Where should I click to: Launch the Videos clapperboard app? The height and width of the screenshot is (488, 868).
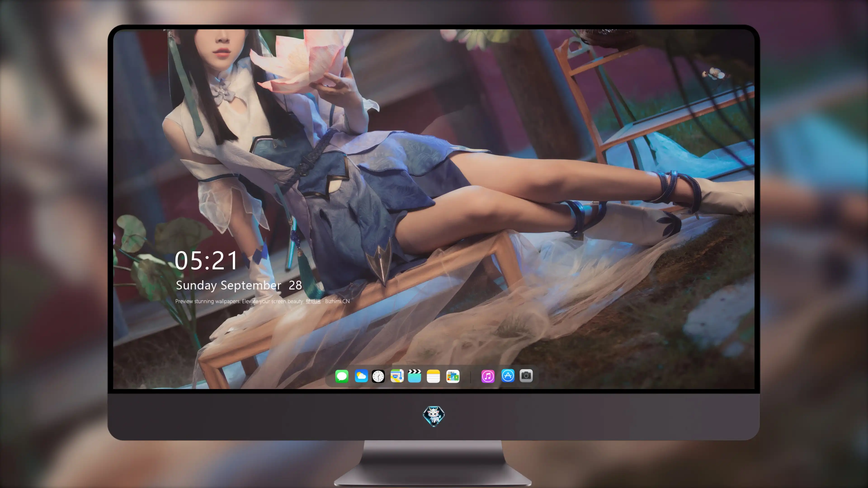coord(415,376)
